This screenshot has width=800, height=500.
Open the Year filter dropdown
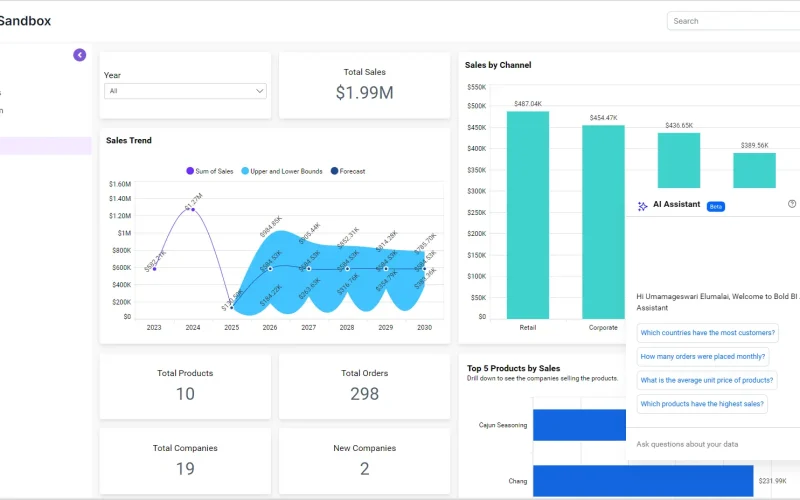(185, 91)
